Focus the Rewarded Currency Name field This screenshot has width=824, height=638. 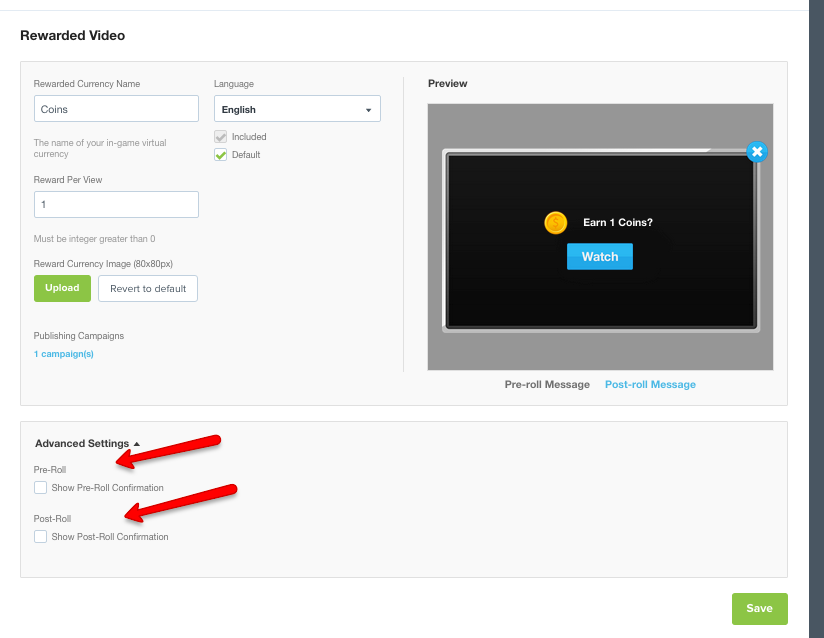(116, 109)
